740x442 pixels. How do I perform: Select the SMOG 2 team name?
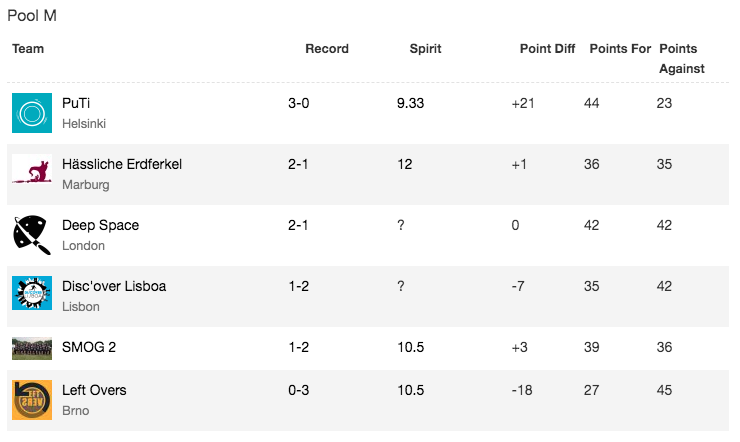click(x=89, y=347)
